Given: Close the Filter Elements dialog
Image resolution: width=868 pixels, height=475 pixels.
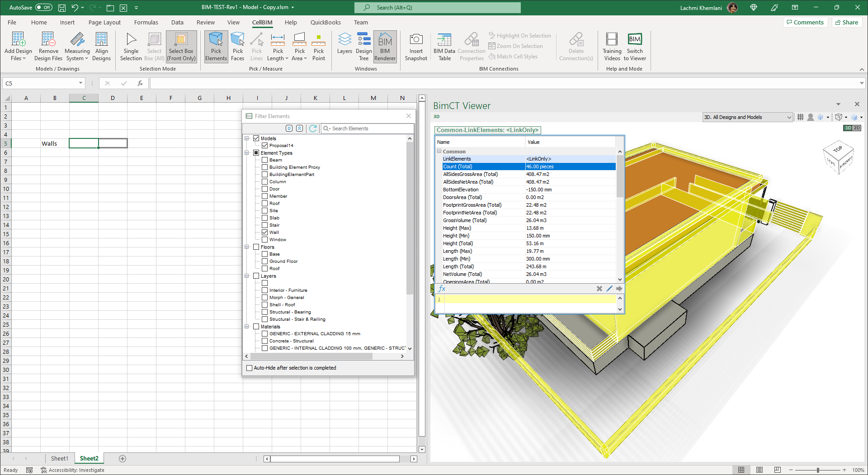Looking at the screenshot, I should [x=409, y=116].
